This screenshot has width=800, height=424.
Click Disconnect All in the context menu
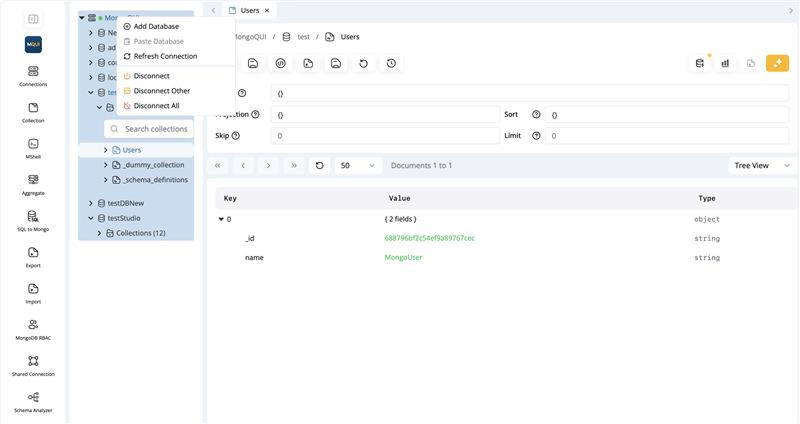pos(156,105)
